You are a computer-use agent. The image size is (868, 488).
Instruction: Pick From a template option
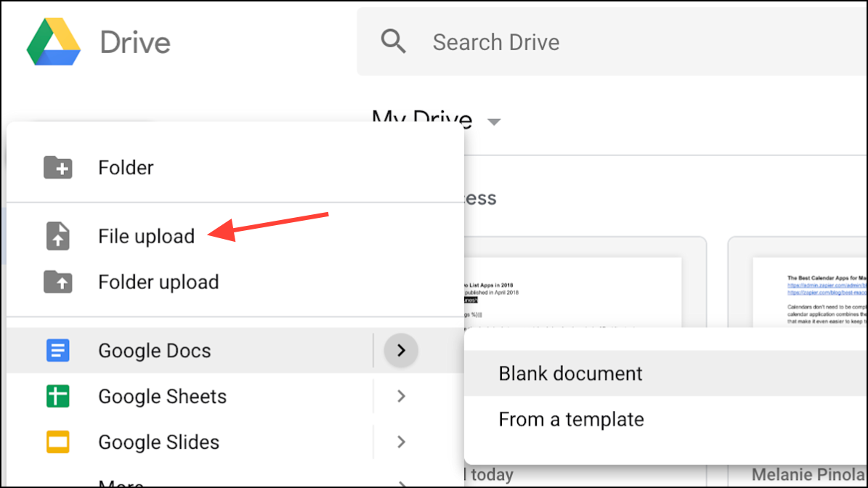tap(666, 420)
